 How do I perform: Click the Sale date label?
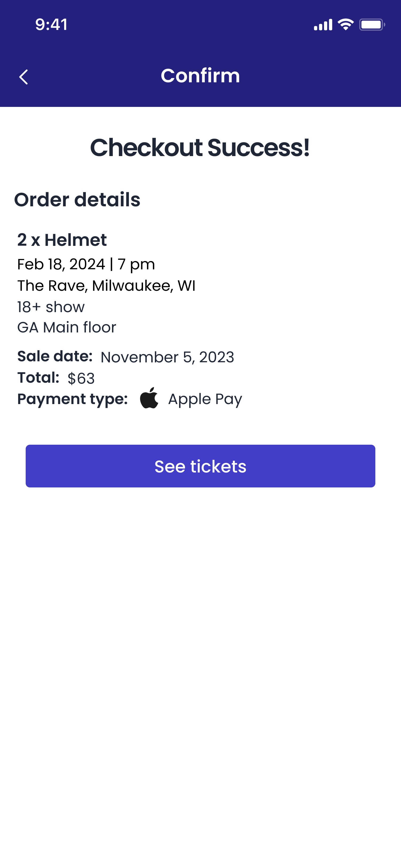pyautogui.click(x=55, y=356)
